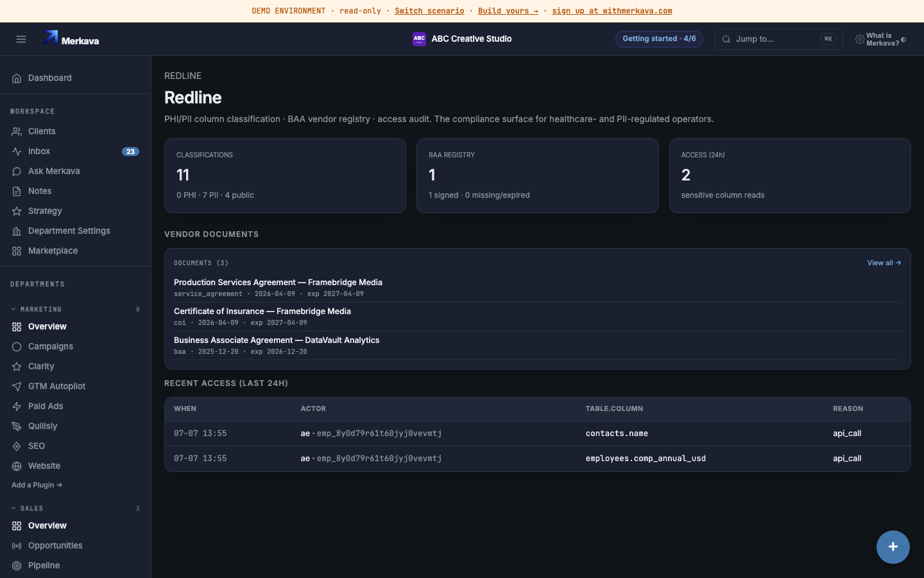Screen dimensions: 924x578
Task: Toggle the dark/light theme icon
Action: (903, 40)
